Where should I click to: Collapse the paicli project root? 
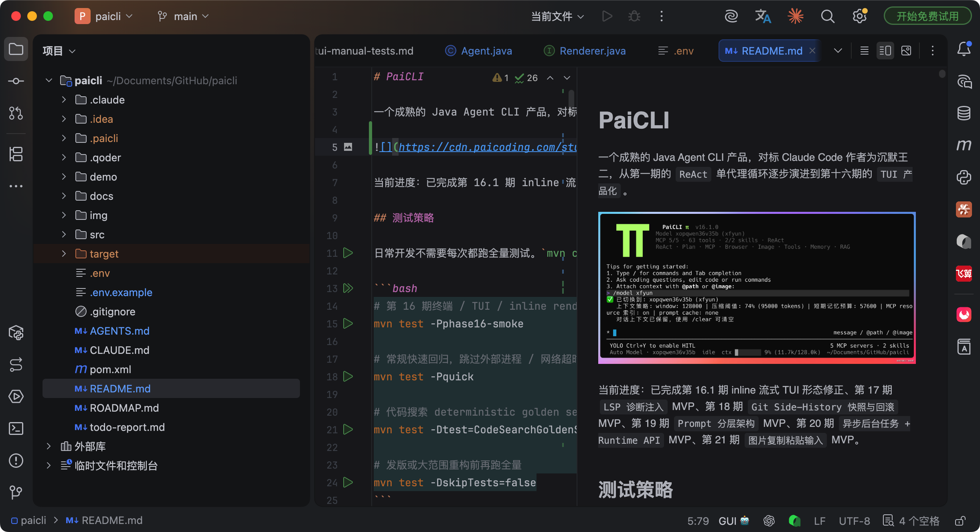(49, 80)
